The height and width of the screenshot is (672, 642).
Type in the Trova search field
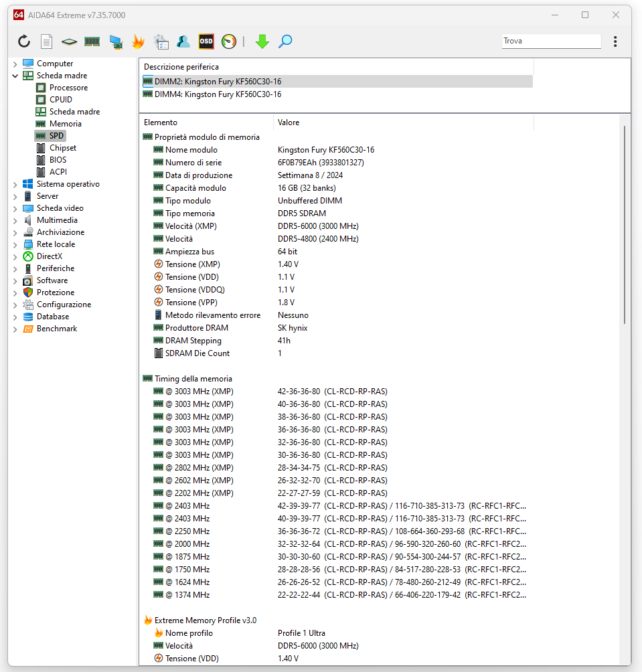click(551, 41)
